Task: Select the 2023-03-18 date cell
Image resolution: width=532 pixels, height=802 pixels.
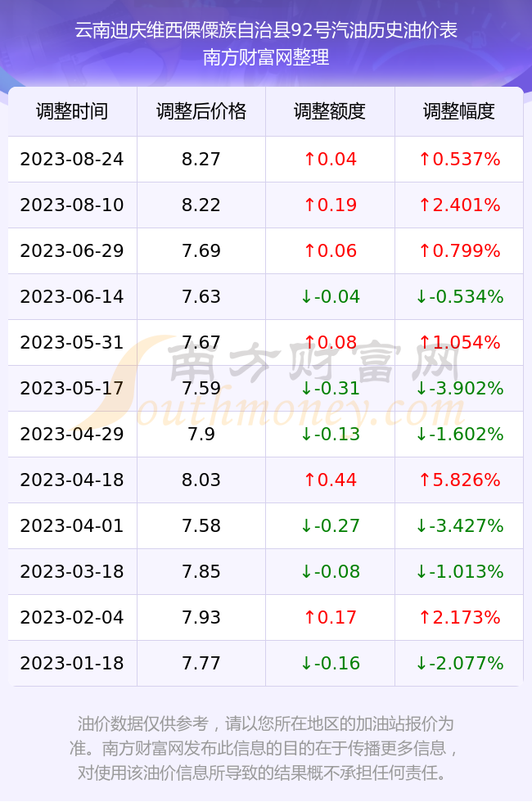Action: (72, 571)
